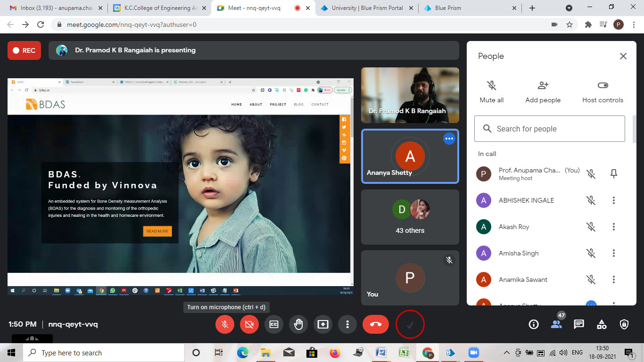Open the chat panel icon
Image resolution: width=644 pixels, height=362 pixels.
click(579, 324)
